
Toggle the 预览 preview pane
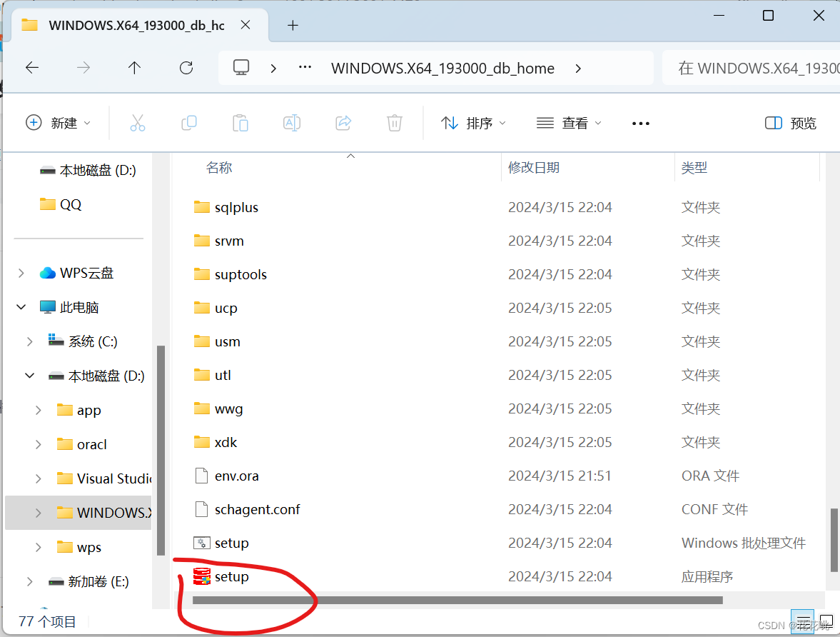[x=791, y=124]
